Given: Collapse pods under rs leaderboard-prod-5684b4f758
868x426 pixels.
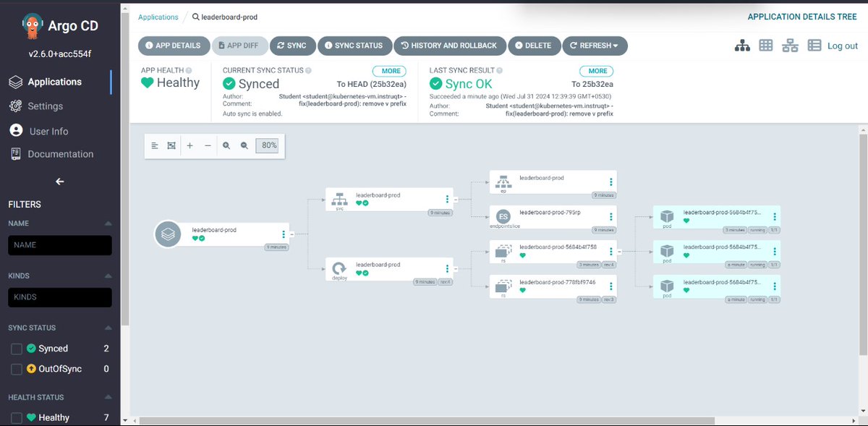Looking at the screenshot, I should pos(620,252).
